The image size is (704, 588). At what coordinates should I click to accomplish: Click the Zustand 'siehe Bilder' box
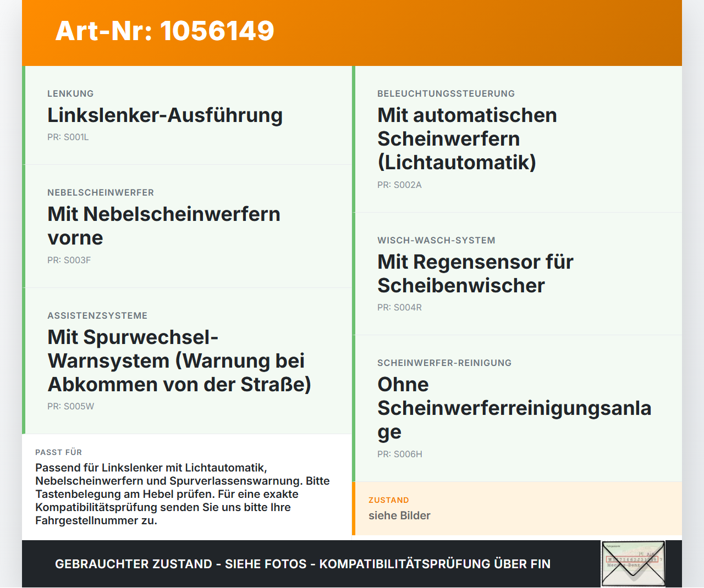pos(517,508)
